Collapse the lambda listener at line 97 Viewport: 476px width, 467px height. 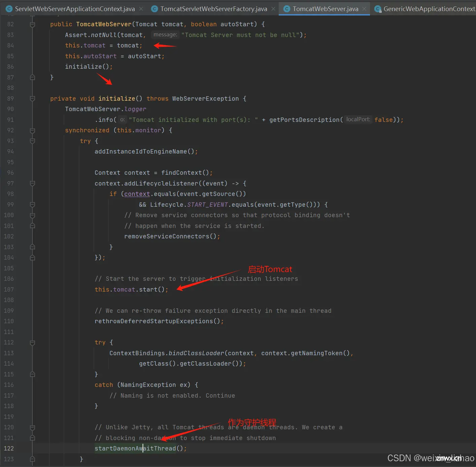(x=32, y=184)
